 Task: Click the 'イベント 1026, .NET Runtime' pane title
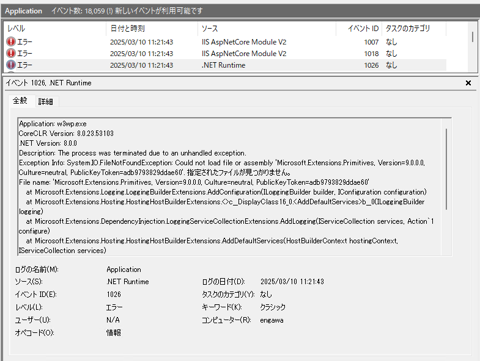(49, 83)
